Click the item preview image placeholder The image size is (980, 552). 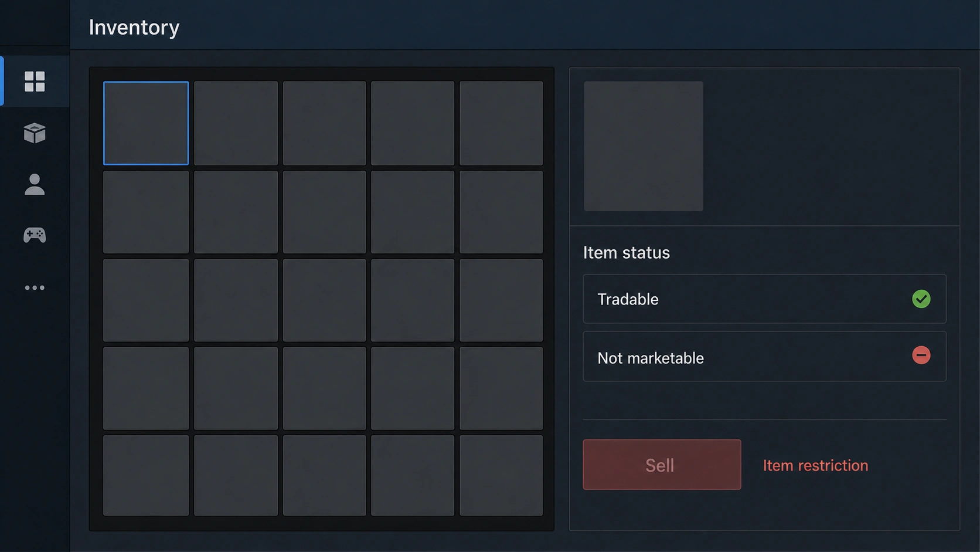click(x=644, y=146)
